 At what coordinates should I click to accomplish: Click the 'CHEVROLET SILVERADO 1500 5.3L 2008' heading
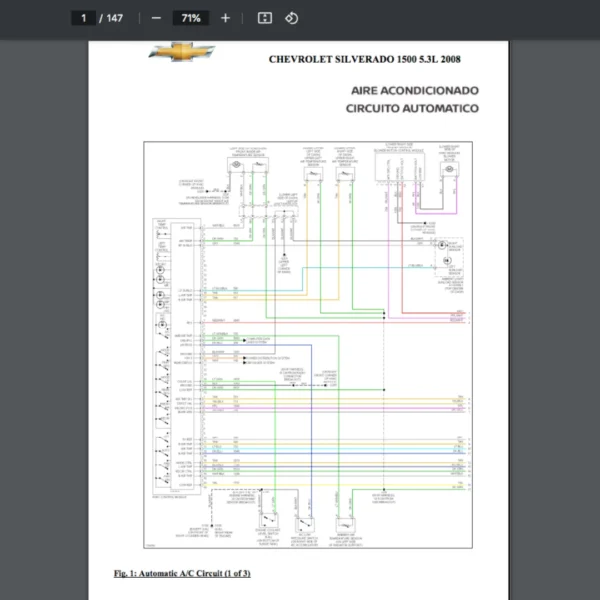(x=365, y=59)
